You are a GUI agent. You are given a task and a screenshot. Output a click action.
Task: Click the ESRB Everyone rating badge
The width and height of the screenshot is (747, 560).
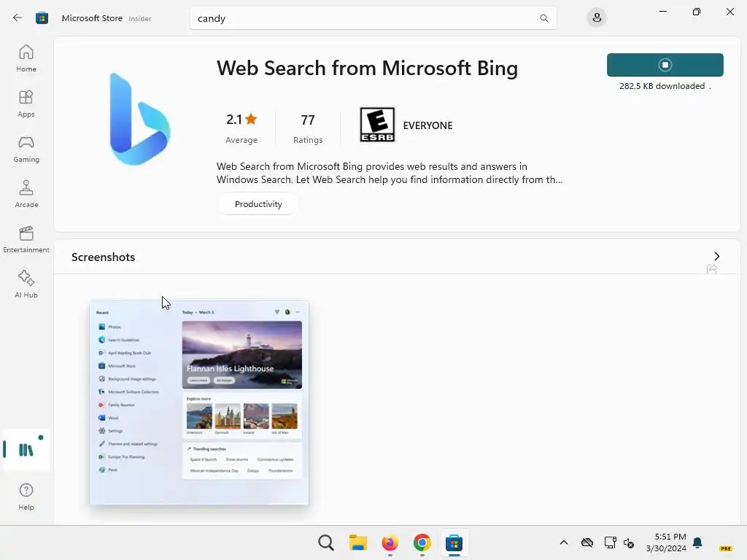click(377, 125)
